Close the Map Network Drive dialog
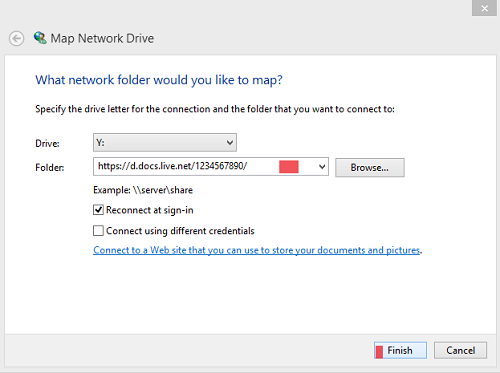500x373 pixels. click(484, 8)
